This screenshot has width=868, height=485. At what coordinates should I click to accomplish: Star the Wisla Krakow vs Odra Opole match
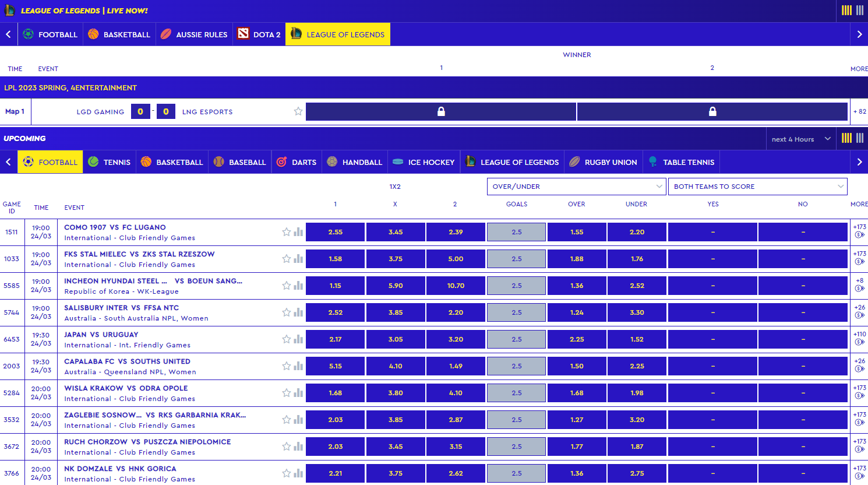click(286, 393)
